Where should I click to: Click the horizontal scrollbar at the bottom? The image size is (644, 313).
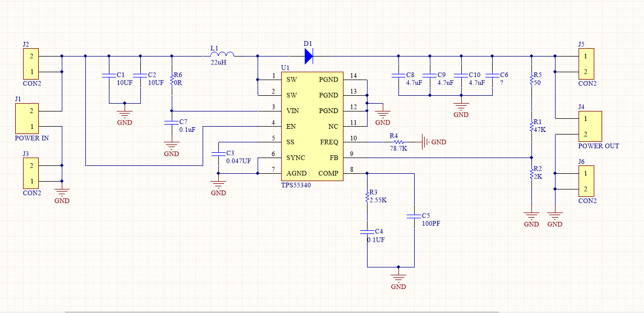[x=282, y=311]
